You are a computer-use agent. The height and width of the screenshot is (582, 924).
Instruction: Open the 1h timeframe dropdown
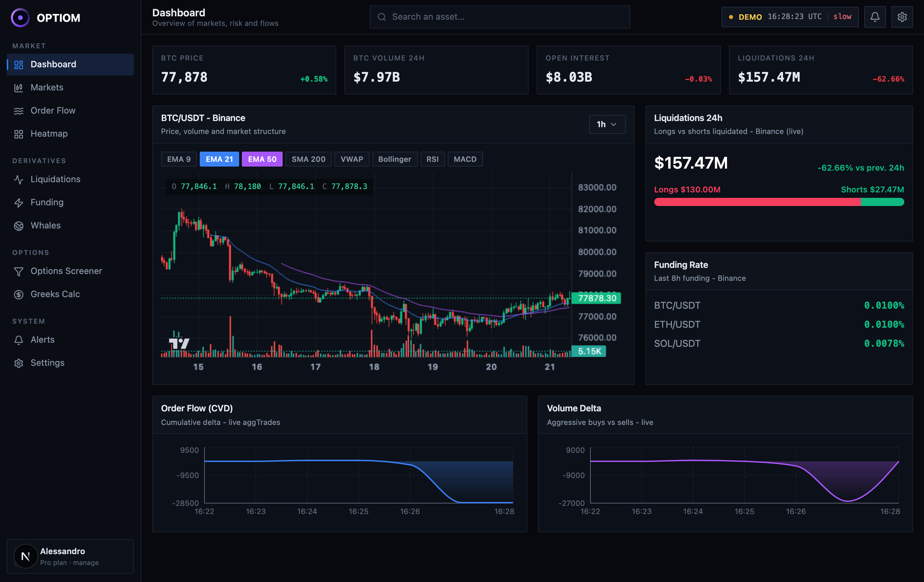pos(607,124)
